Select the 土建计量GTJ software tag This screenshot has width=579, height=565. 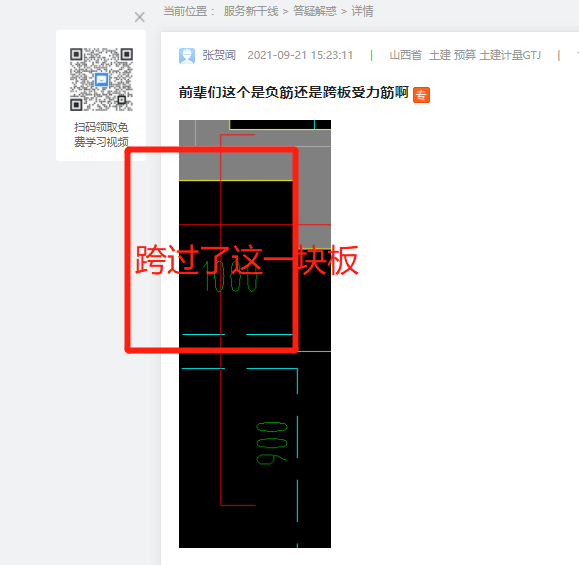click(x=510, y=55)
